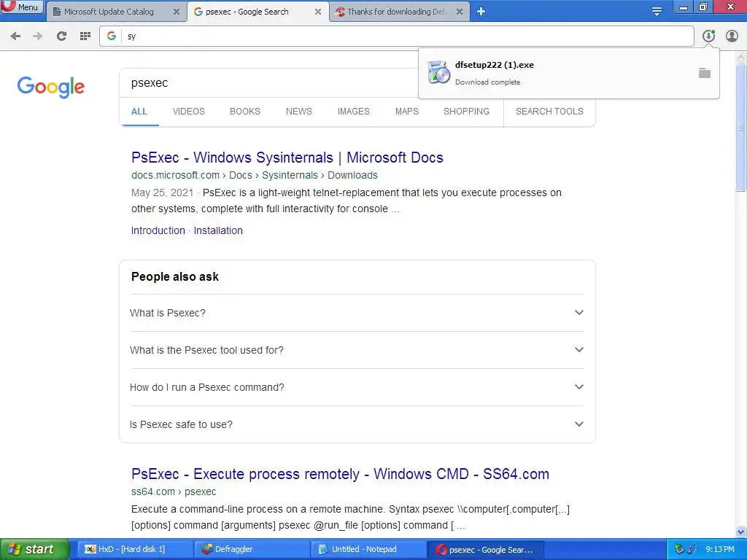Click the page vertical scrollbar thumb
This screenshot has height=560, width=747.
[x=740, y=128]
